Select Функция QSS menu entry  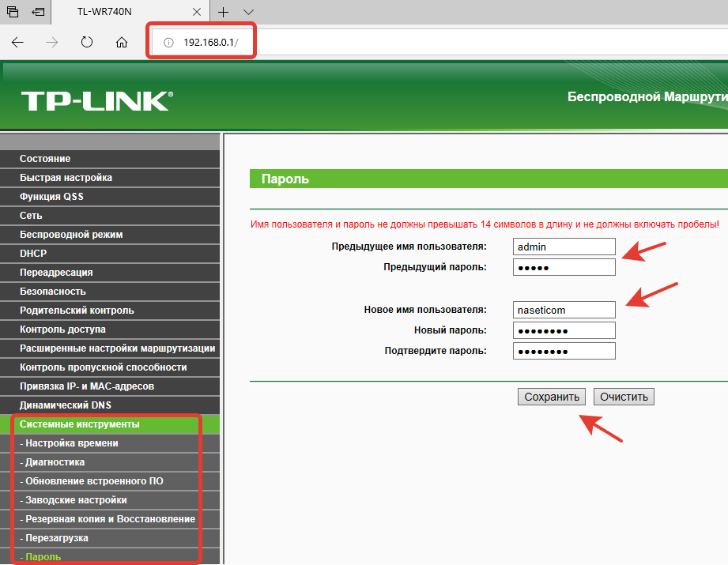(x=110, y=197)
